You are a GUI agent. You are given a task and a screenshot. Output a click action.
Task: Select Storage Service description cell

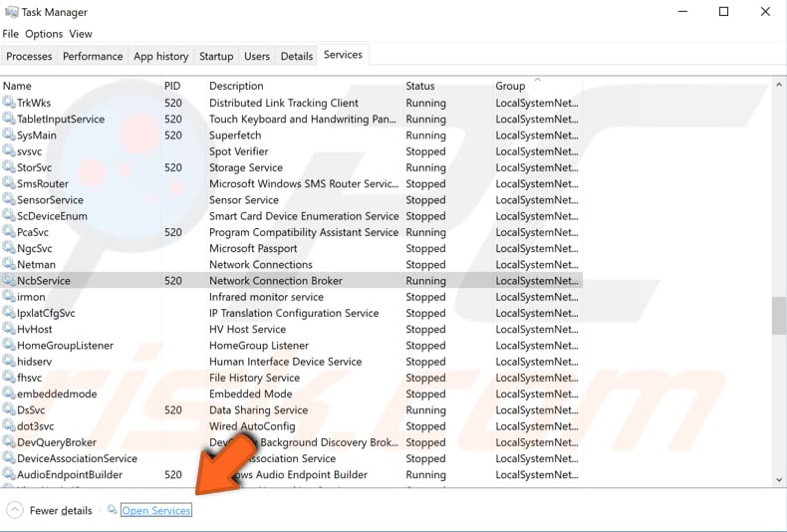(246, 167)
